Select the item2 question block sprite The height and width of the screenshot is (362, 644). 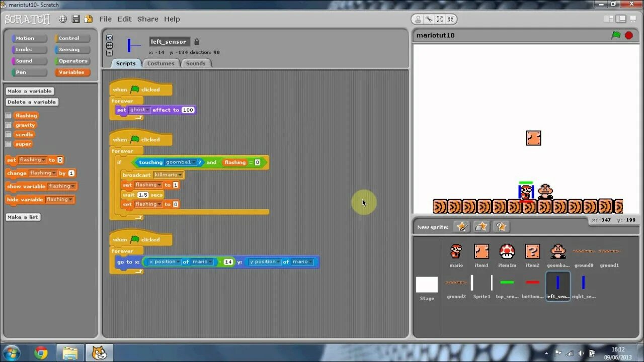[x=532, y=255]
